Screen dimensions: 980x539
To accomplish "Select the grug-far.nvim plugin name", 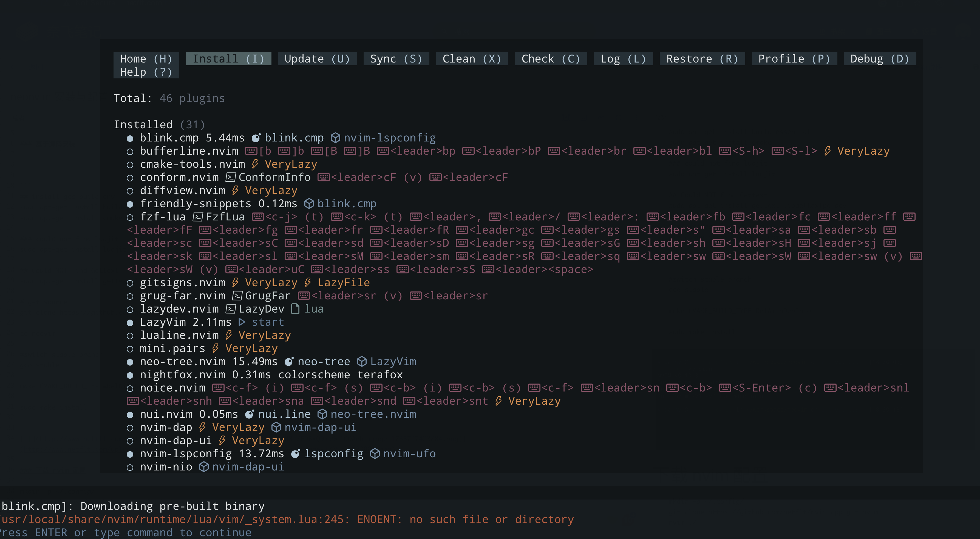I will pos(183,296).
